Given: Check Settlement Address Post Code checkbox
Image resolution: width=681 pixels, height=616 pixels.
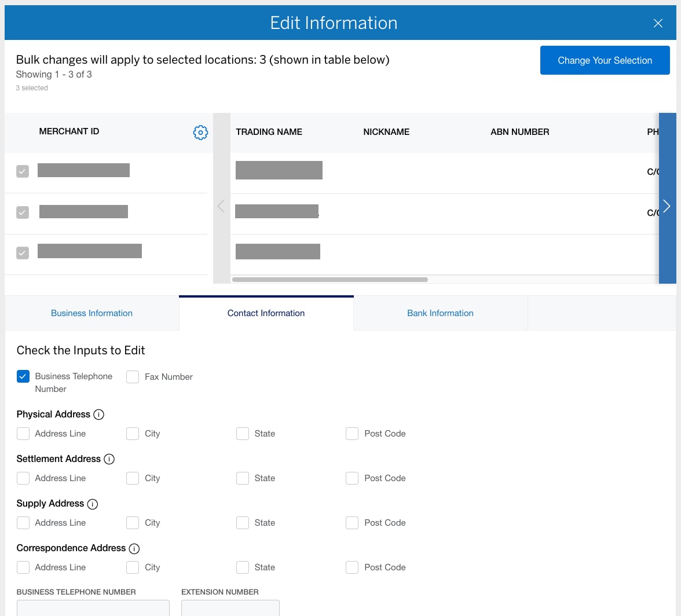Looking at the screenshot, I should coord(352,478).
